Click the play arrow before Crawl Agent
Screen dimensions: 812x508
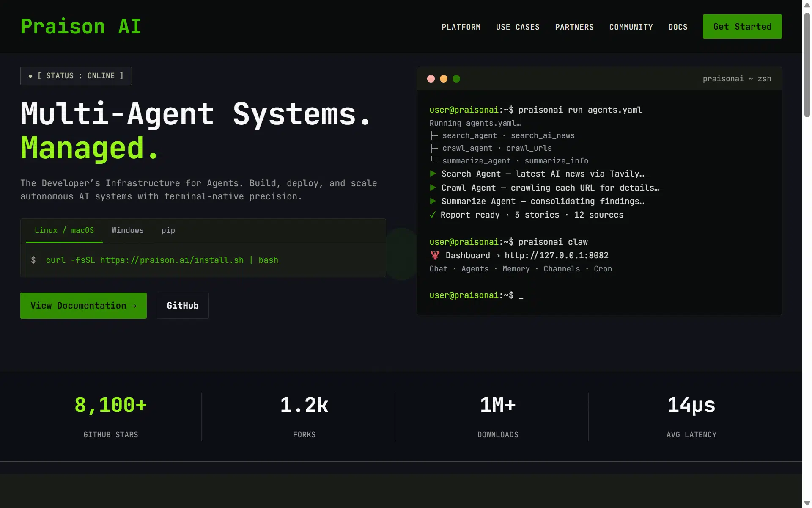coord(433,188)
